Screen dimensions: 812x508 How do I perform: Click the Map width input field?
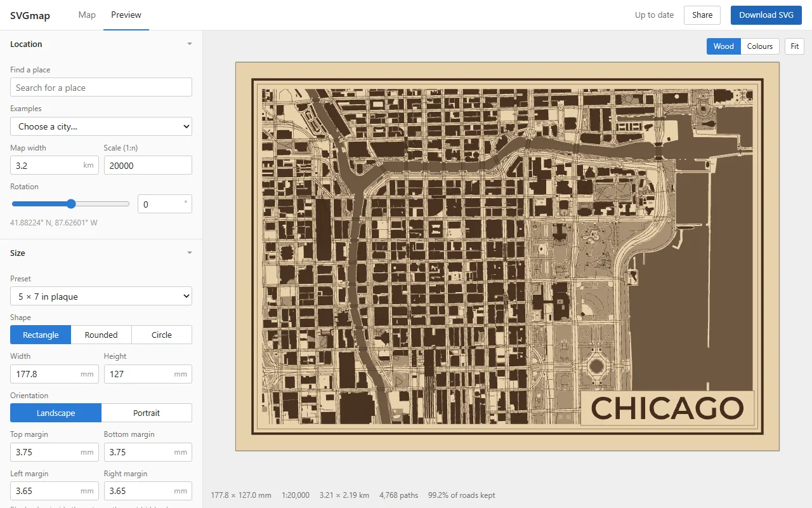(55, 165)
